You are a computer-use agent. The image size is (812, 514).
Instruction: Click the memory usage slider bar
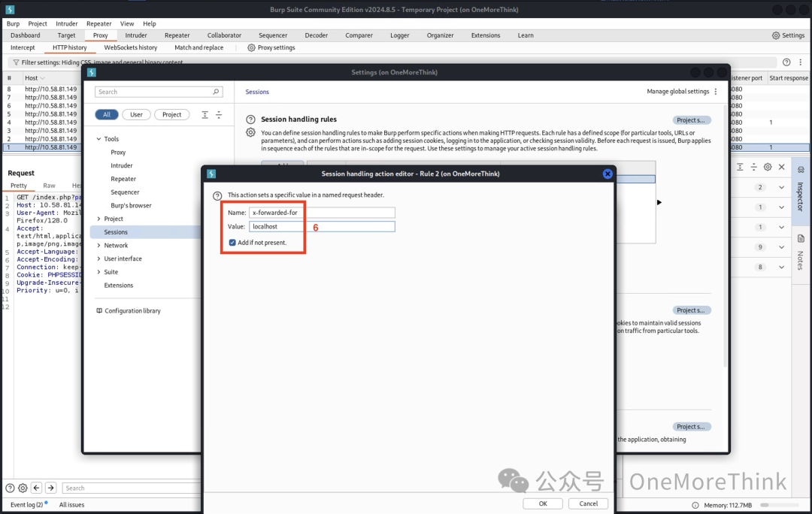[779, 505]
